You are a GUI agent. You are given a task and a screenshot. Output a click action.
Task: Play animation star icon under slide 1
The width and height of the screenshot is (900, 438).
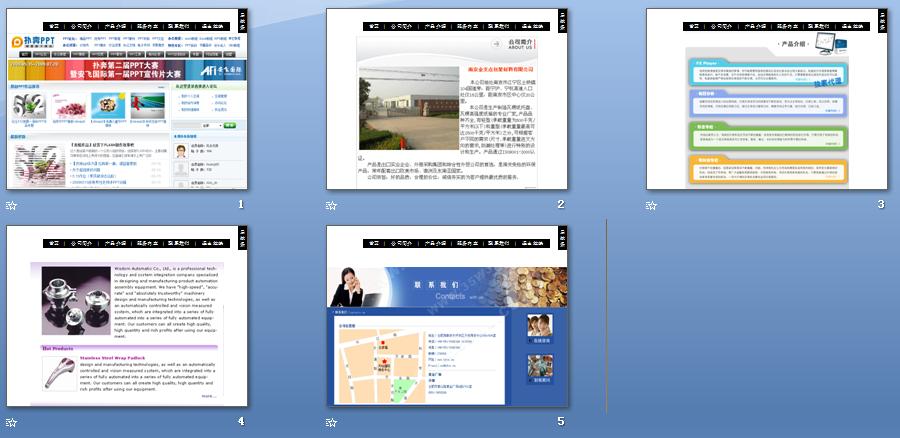click(11, 206)
